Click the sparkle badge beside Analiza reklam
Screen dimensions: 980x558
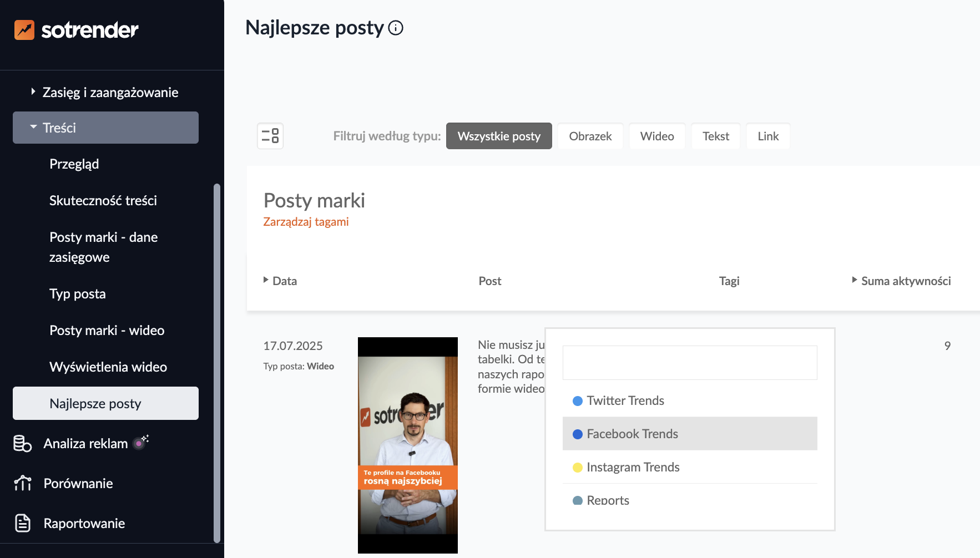pos(141,442)
